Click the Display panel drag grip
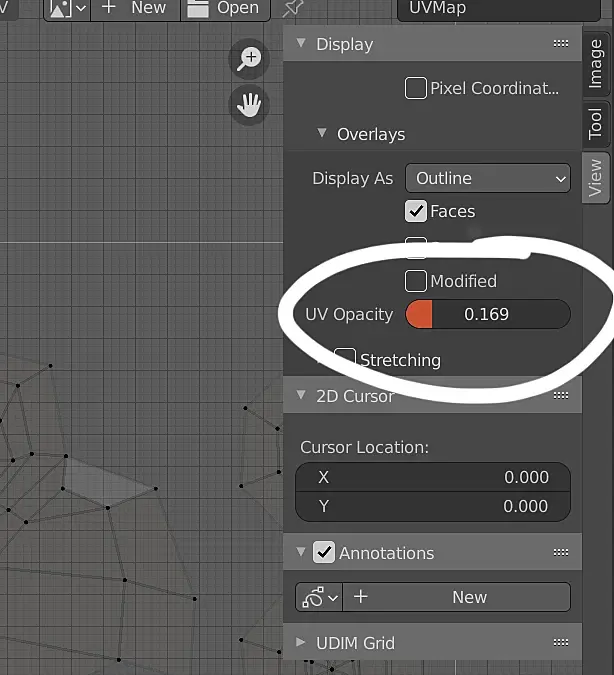Image resolution: width=614 pixels, height=675 pixels. (561, 43)
